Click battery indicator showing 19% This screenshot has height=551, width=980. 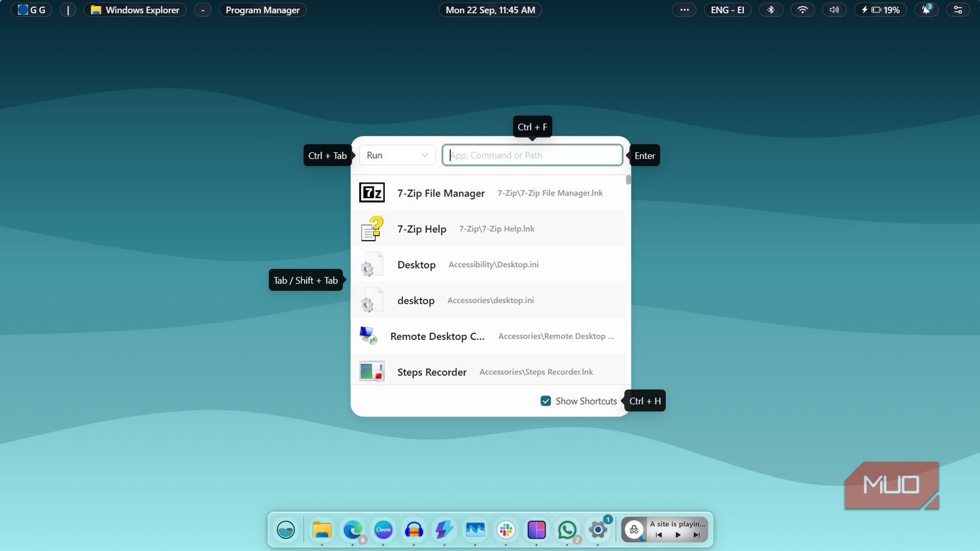(881, 10)
